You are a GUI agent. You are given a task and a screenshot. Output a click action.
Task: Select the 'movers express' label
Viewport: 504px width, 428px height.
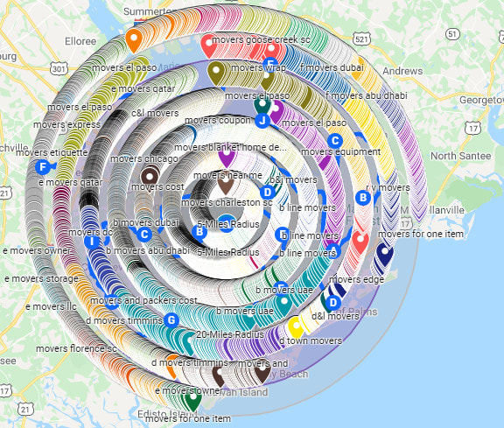66,124
